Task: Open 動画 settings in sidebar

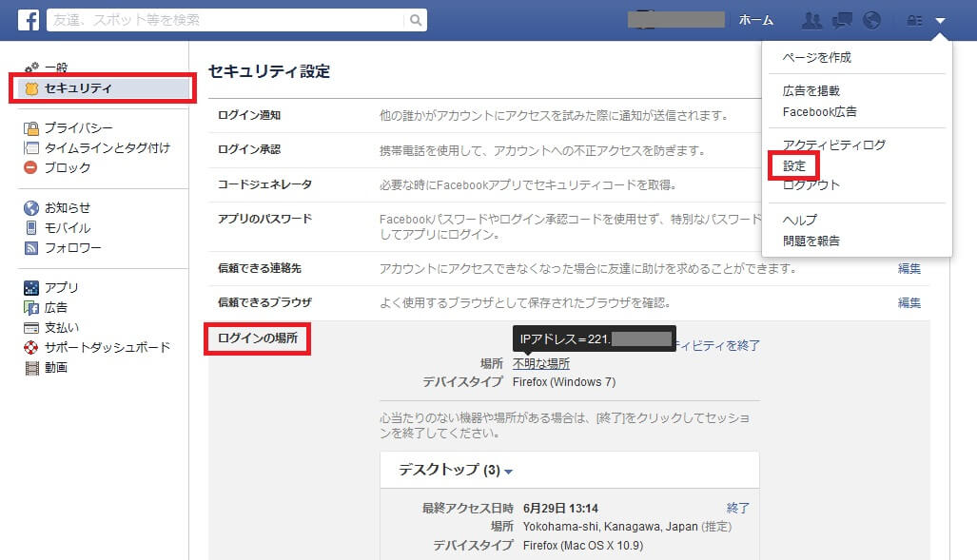Action: 55,368
